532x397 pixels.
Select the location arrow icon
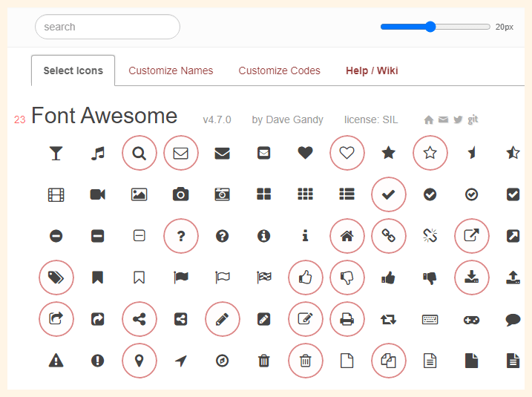(181, 361)
